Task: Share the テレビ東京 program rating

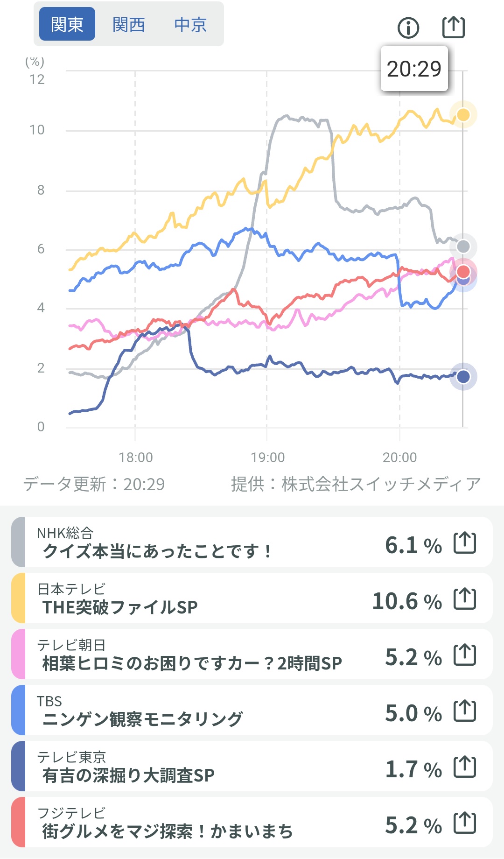Action: pos(465,767)
